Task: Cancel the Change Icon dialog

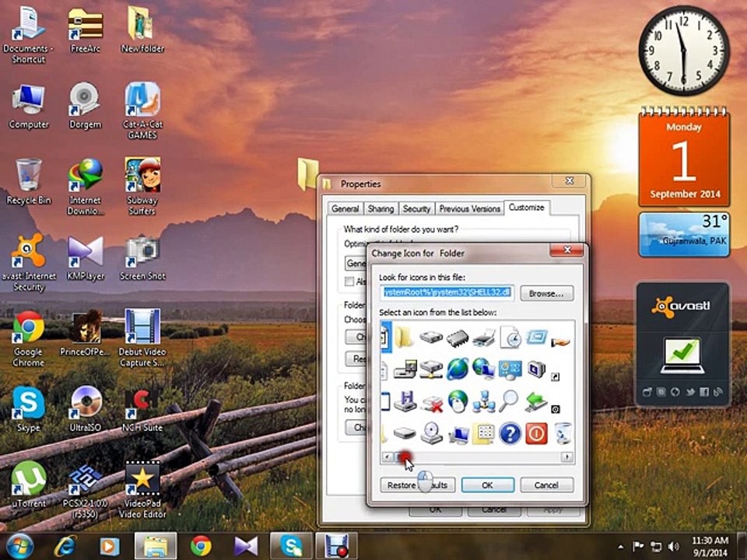Action: (546, 485)
